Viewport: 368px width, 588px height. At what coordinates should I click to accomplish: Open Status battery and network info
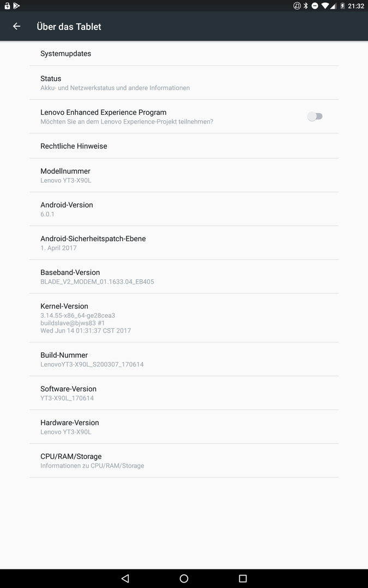coord(184,83)
